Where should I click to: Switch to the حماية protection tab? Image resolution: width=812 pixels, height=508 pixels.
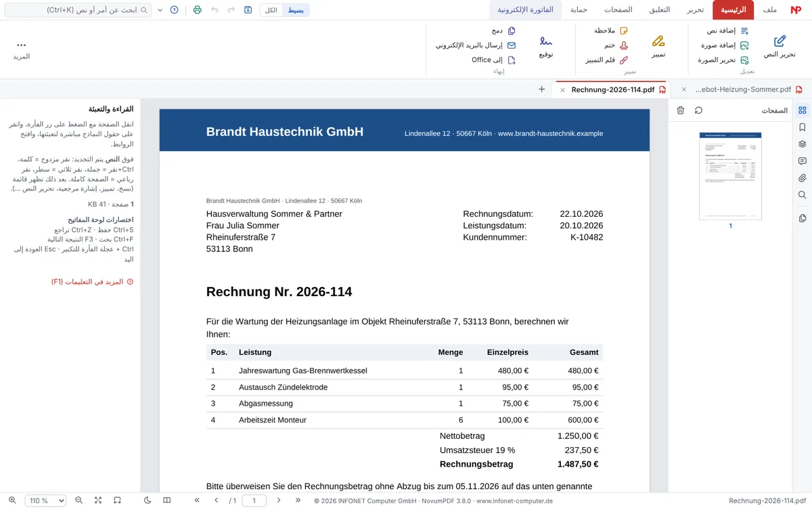pyautogui.click(x=579, y=10)
